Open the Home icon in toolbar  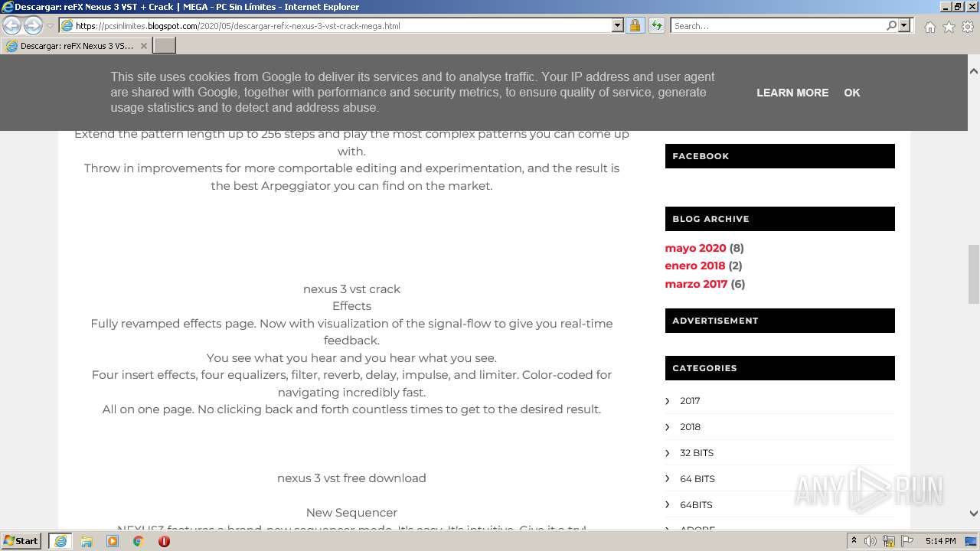(929, 27)
